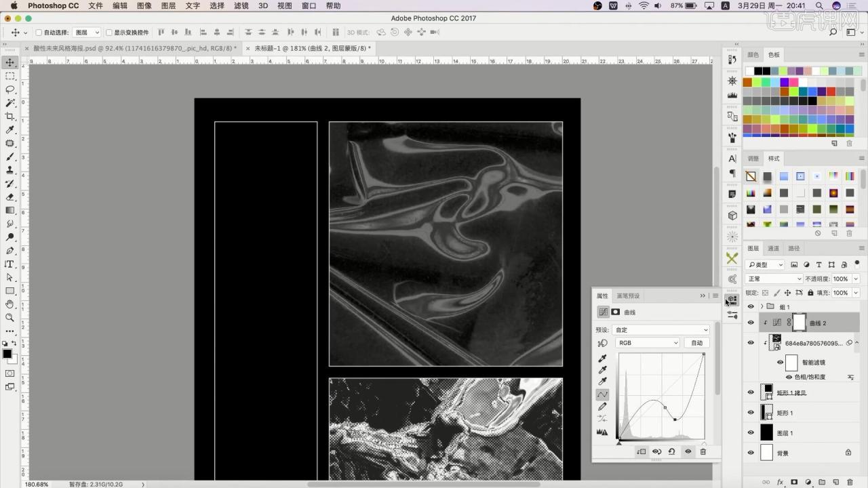Select the Pen tool
The height and width of the screenshot is (488, 868).
tap(10, 250)
